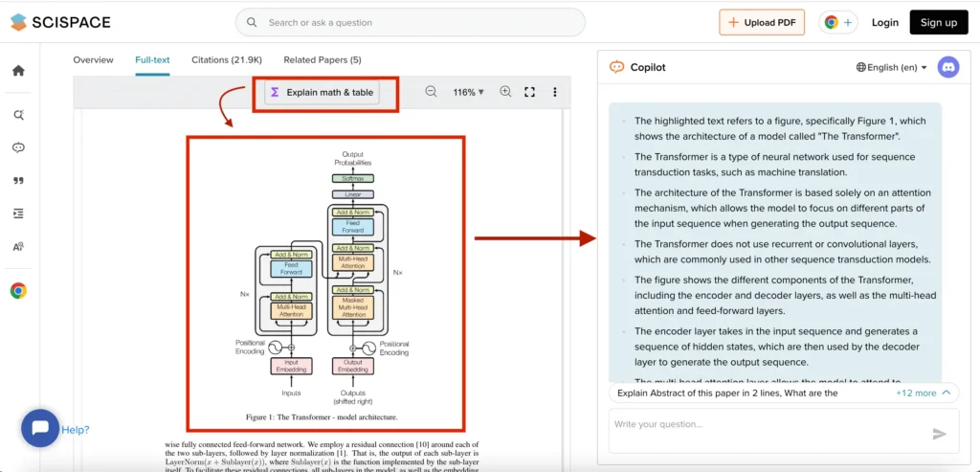Click the Home icon in left sidebar
980x472 pixels.
pyautogui.click(x=18, y=71)
